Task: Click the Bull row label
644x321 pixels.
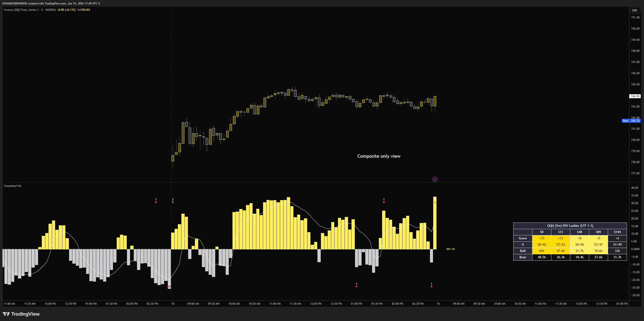Action: click(523, 251)
